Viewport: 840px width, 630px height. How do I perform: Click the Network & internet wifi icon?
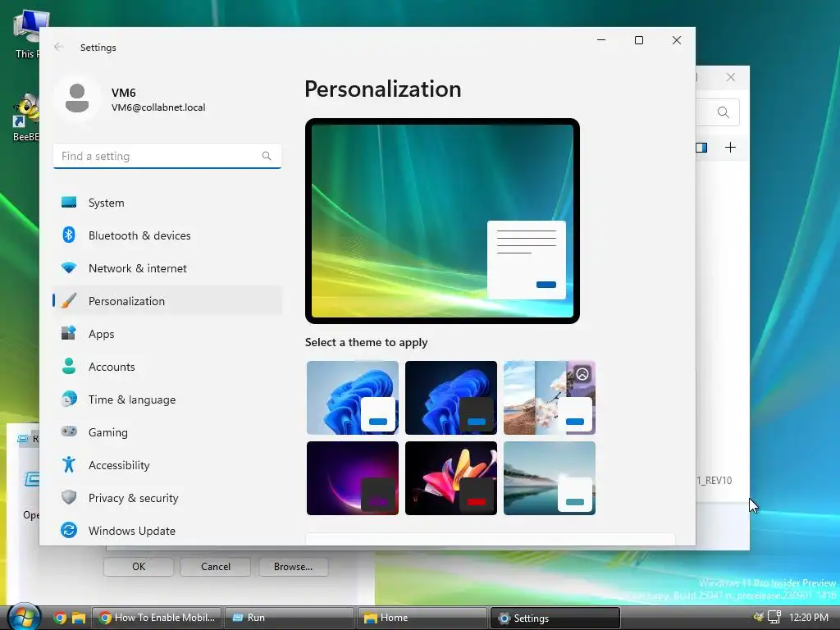(69, 268)
